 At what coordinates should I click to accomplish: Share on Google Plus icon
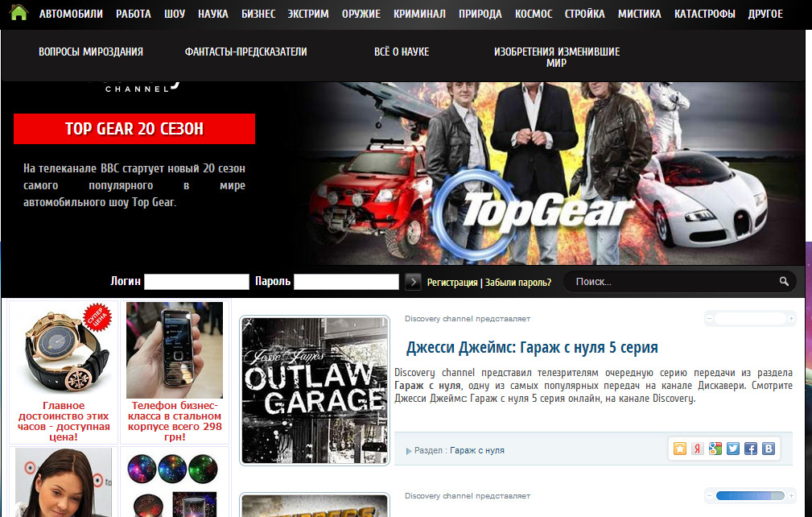[x=715, y=449]
